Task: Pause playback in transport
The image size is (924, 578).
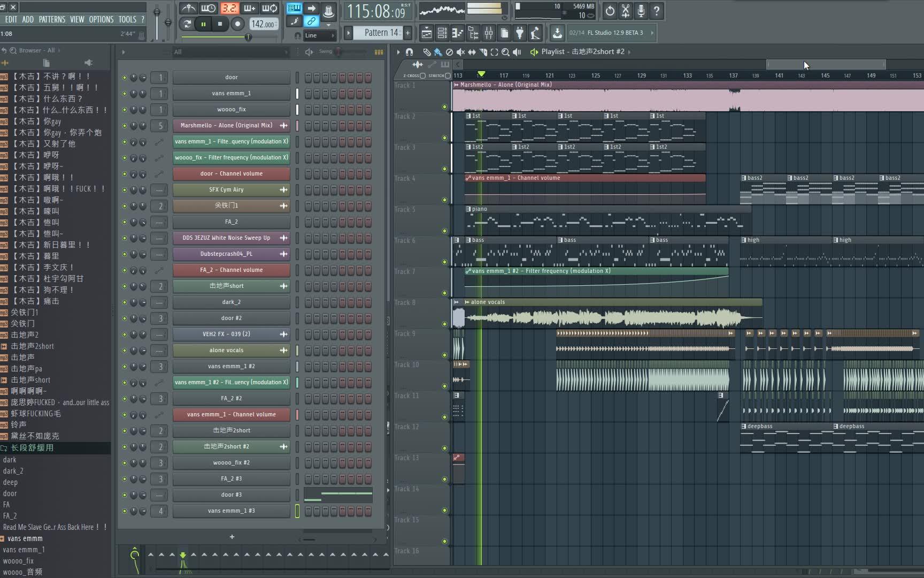Action: (x=203, y=24)
